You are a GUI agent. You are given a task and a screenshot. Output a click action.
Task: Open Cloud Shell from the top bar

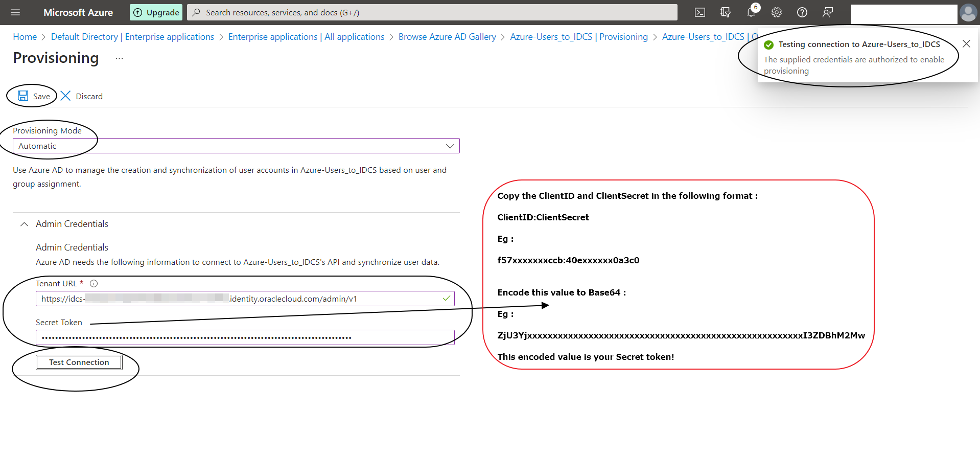coord(700,12)
